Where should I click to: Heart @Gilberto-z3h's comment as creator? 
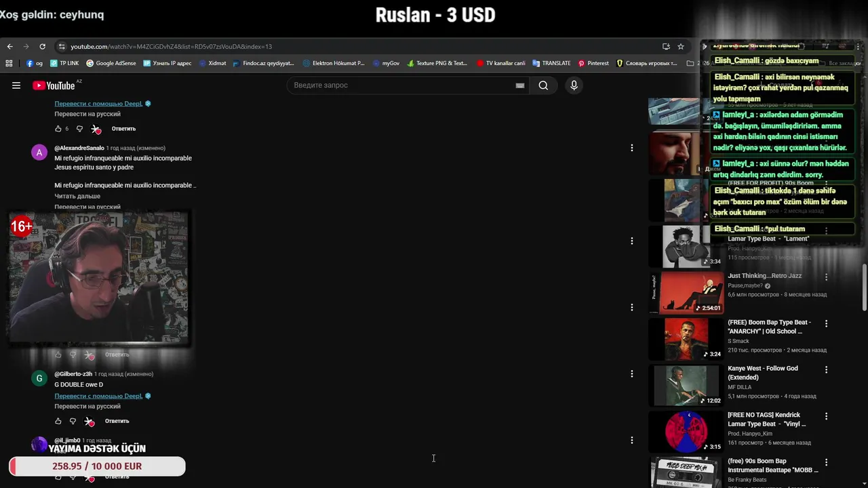[x=90, y=421]
